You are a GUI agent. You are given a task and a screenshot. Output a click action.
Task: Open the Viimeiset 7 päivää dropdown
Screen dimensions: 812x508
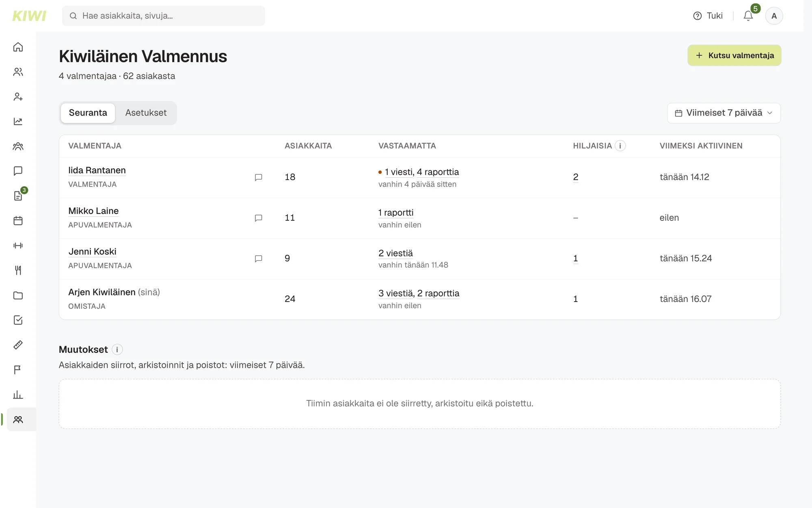click(x=724, y=113)
